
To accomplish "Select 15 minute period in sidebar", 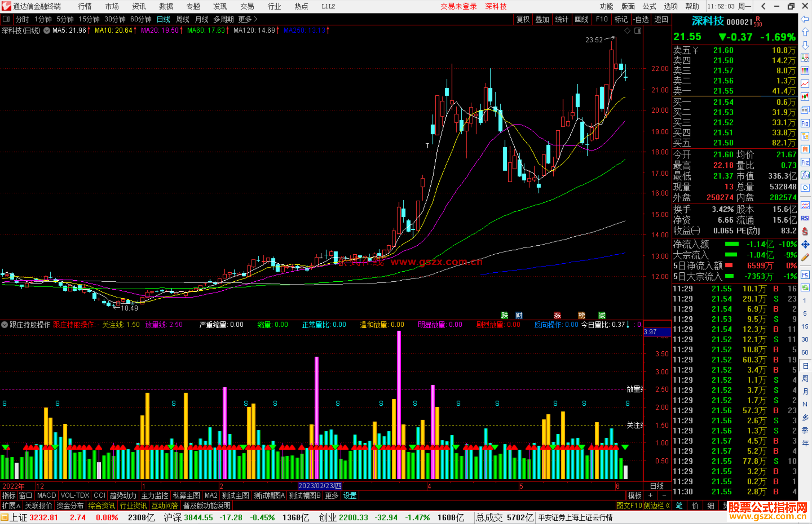I will click(805, 326).
